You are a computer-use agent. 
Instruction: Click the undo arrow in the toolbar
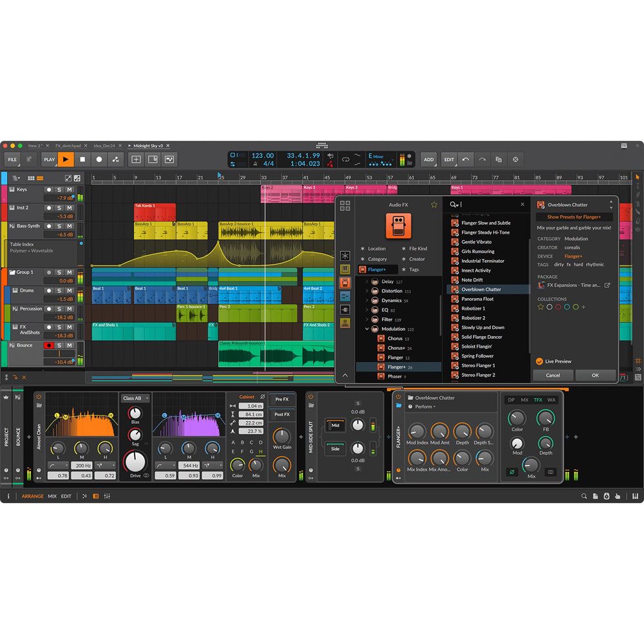466,159
